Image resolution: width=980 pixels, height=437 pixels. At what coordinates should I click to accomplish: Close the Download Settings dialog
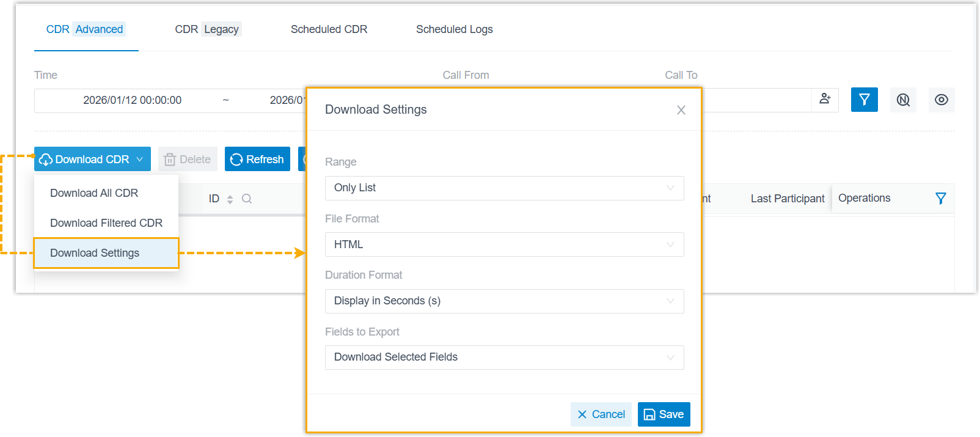681,110
